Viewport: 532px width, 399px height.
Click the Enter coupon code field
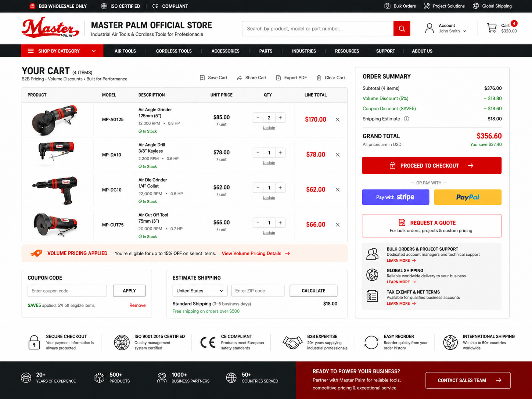tap(67, 291)
